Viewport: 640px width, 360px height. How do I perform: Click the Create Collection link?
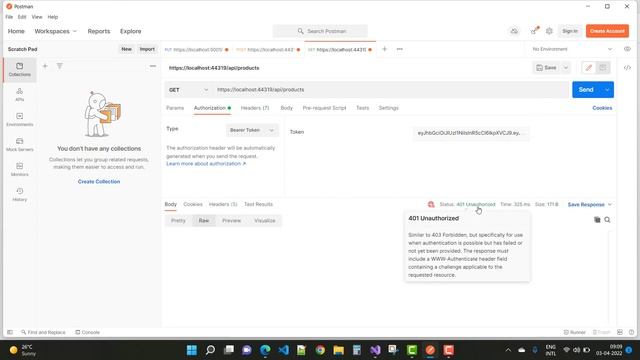click(x=99, y=182)
